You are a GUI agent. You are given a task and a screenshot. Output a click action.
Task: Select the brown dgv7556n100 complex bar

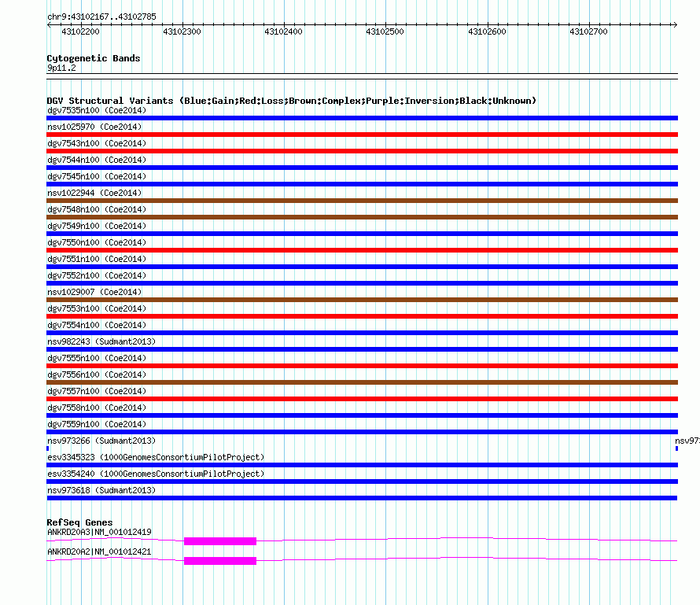pos(362,382)
